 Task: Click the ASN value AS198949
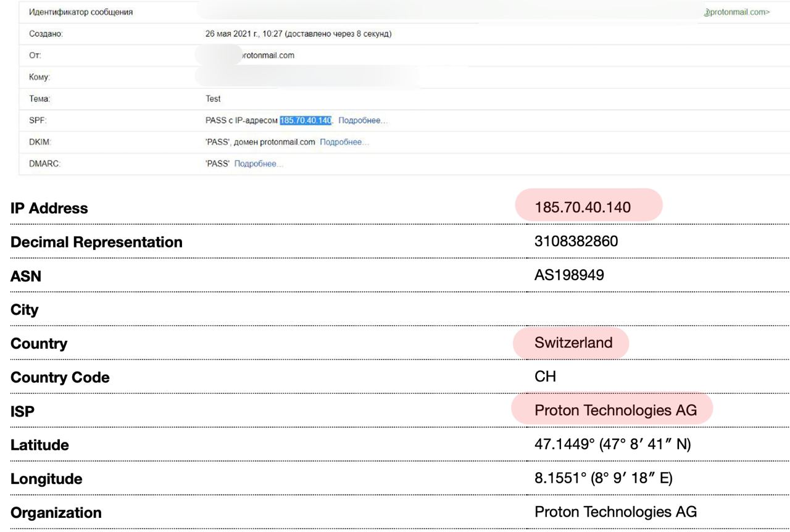pyautogui.click(x=569, y=275)
